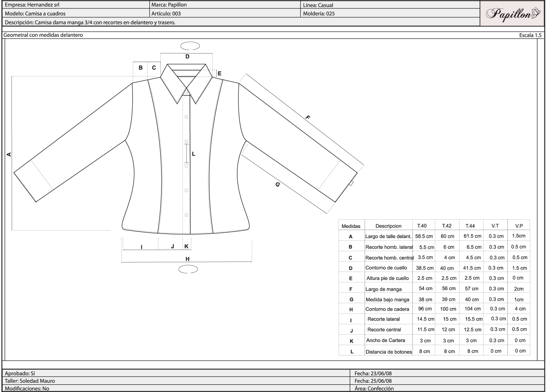Click the Papillon logo in the header

coord(512,14)
